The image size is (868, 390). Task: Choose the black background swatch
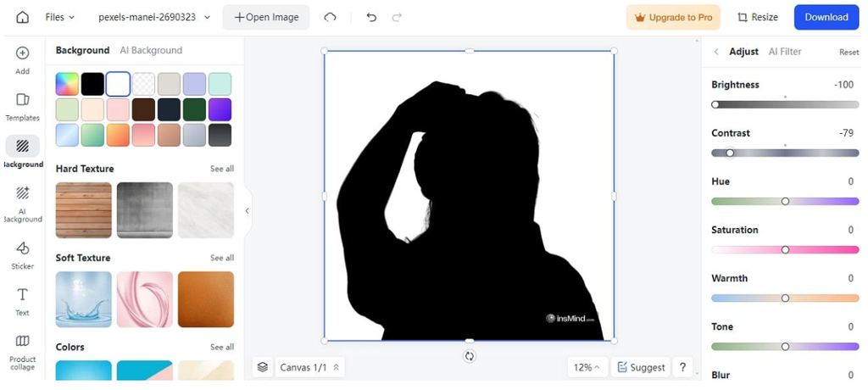click(92, 84)
